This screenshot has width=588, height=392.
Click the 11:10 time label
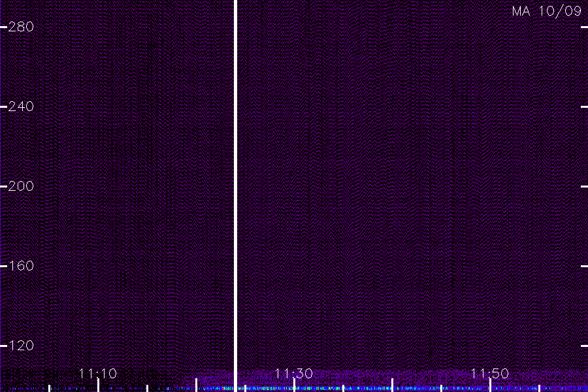pos(98,374)
